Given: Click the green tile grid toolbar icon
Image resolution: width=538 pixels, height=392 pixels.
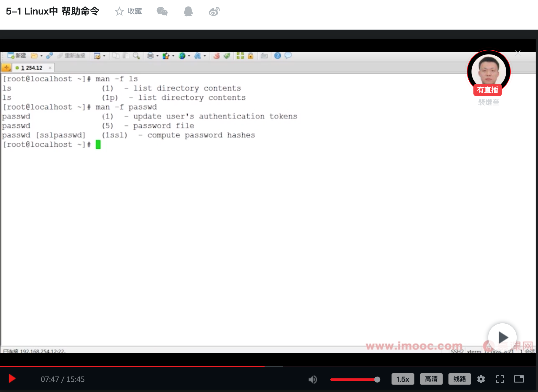Looking at the screenshot, I should (x=240, y=56).
